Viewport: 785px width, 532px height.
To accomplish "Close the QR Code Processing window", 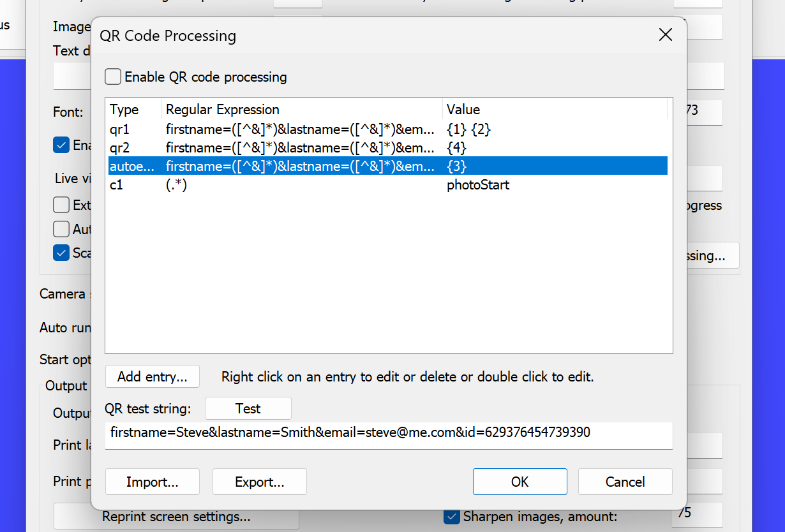I will point(665,35).
